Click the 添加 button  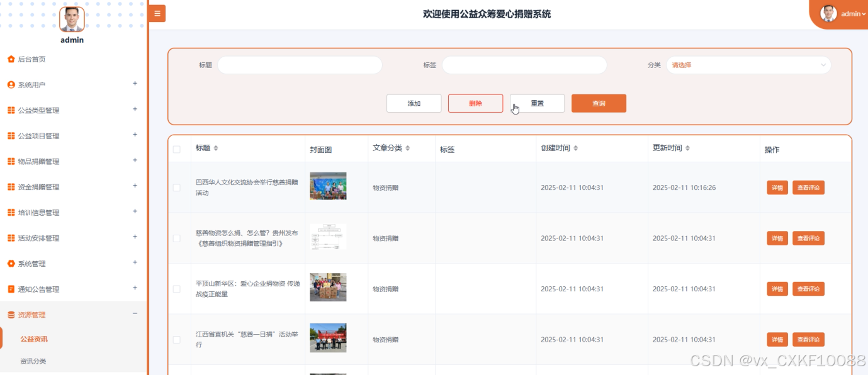tap(414, 103)
